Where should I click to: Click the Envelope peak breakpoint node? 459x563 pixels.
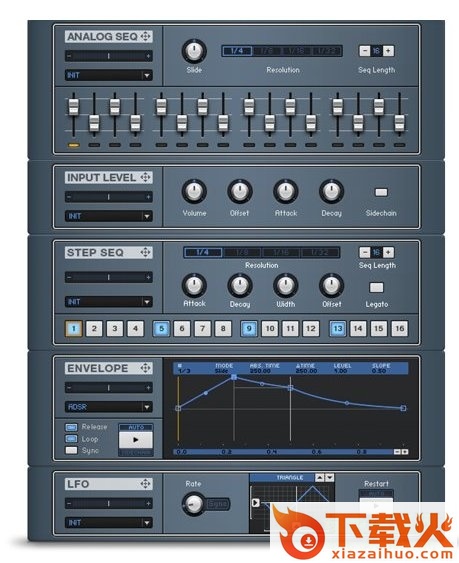[234, 377]
